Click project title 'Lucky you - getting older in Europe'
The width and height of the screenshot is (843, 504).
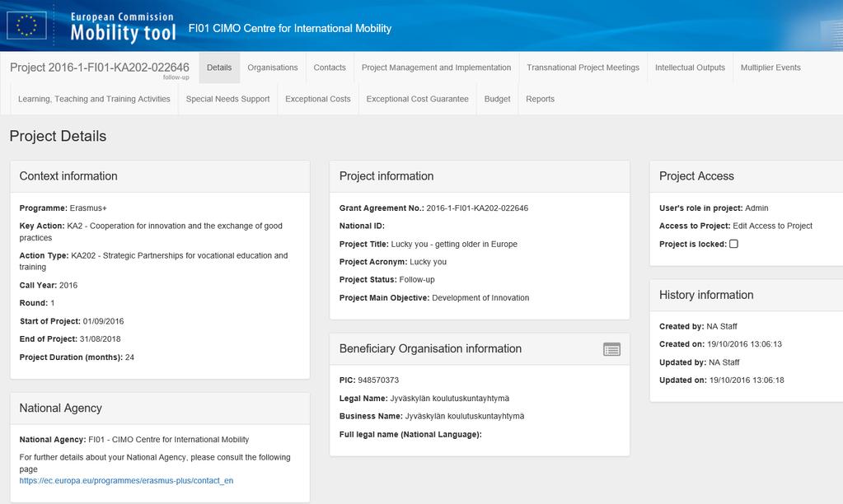454,244
